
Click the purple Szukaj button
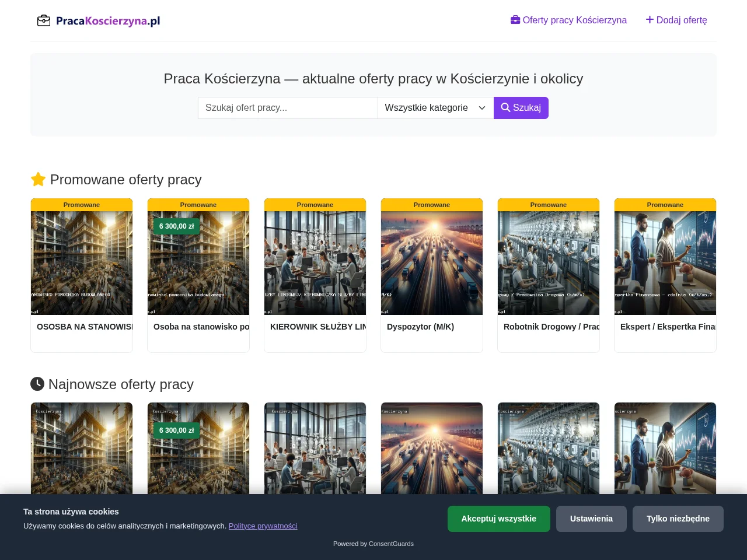coord(521,108)
